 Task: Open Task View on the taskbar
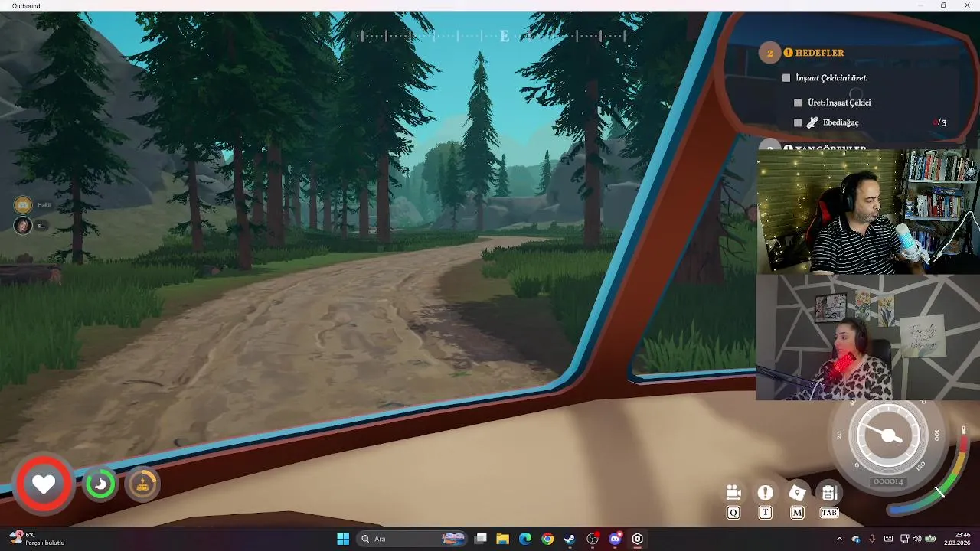(481, 539)
